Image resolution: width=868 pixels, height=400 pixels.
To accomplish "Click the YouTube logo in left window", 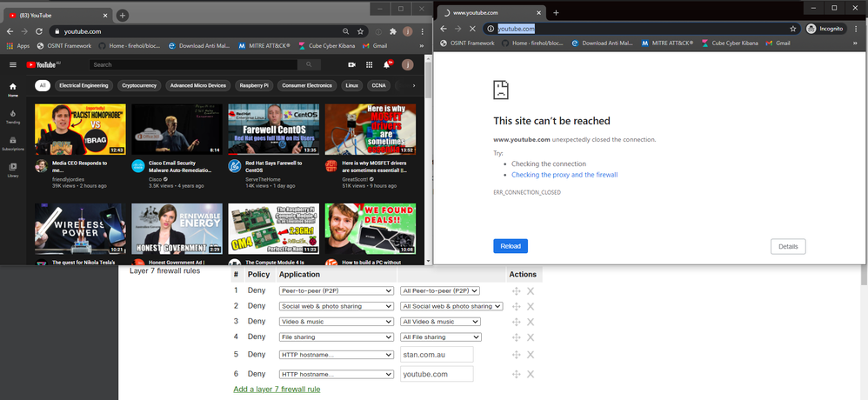I will tap(43, 64).
